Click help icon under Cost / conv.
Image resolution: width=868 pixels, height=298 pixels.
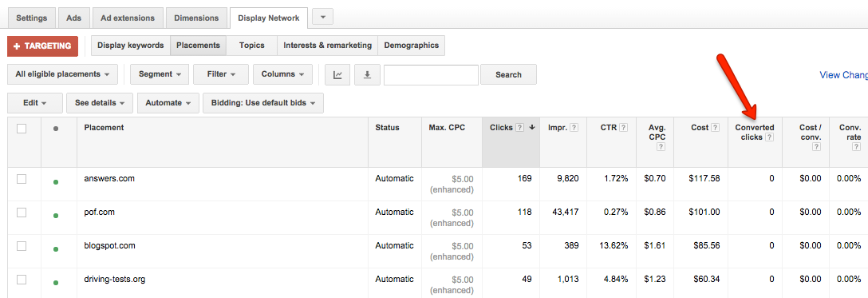pyautogui.click(x=816, y=147)
